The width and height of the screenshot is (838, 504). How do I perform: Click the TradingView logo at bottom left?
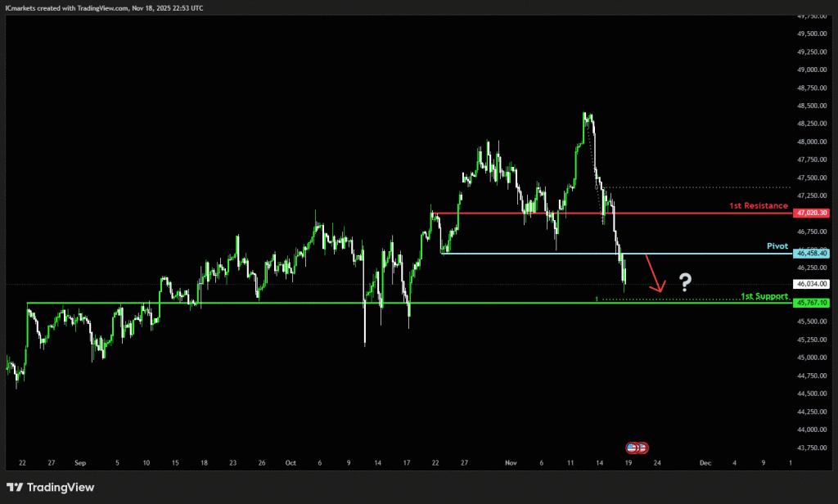pyautogui.click(x=51, y=488)
